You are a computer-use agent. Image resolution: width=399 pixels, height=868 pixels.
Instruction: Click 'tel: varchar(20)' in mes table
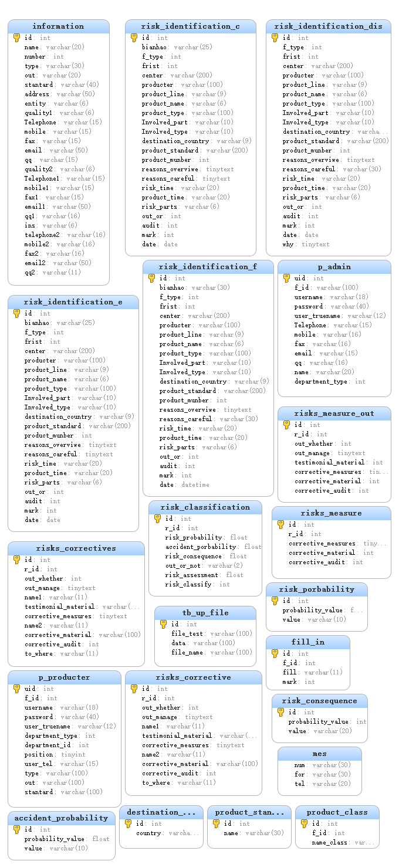click(x=323, y=784)
